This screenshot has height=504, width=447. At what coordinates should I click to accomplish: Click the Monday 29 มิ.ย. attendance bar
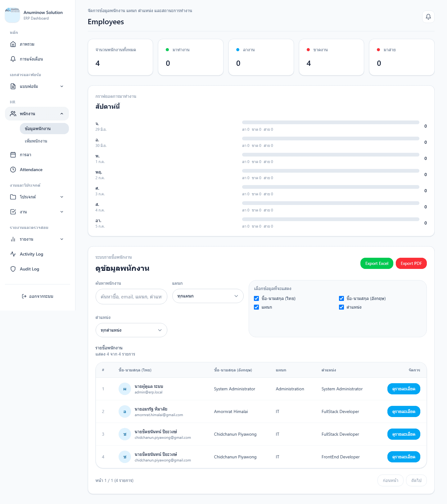pos(331,122)
